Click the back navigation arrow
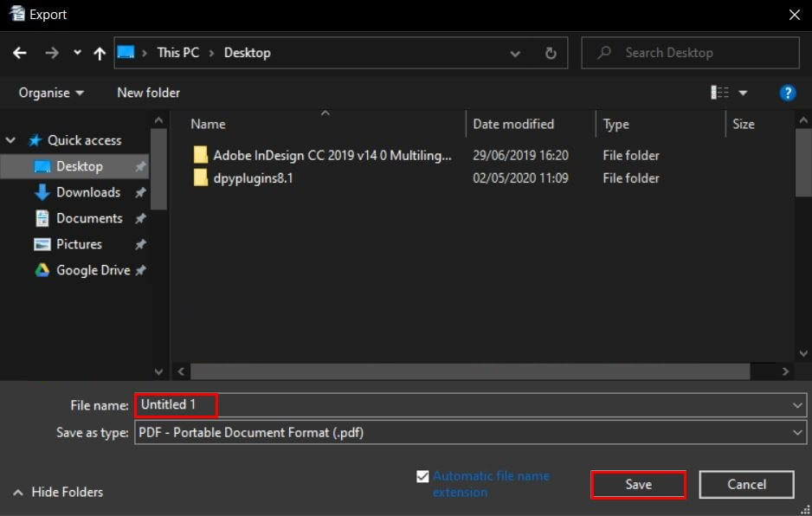The height and width of the screenshot is (516, 812). click(x=19, y=53)
